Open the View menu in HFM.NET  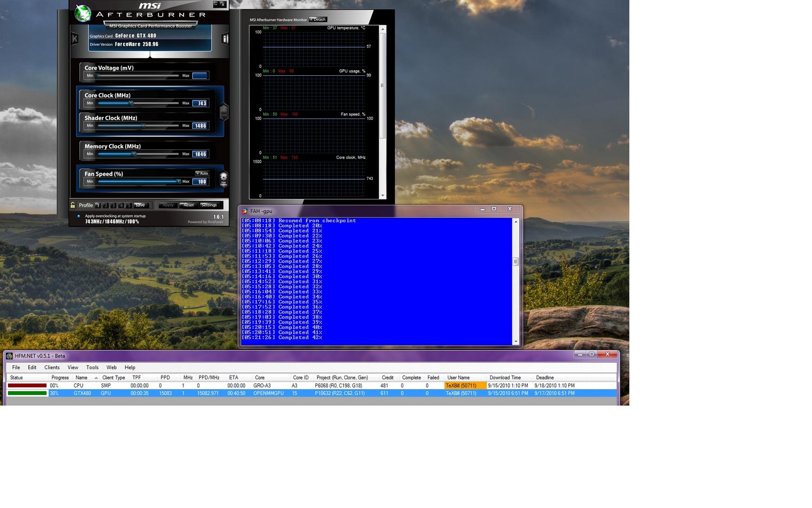(x=73, y=367)
